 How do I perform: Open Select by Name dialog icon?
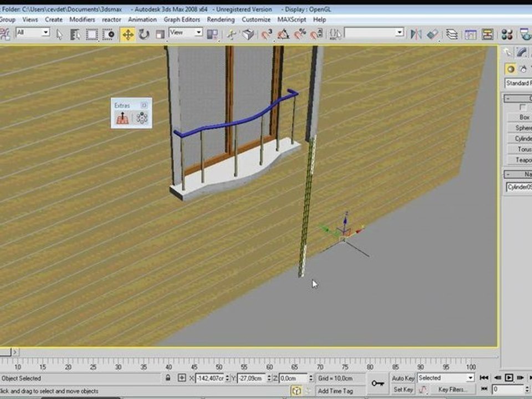[x=75, y=34]
